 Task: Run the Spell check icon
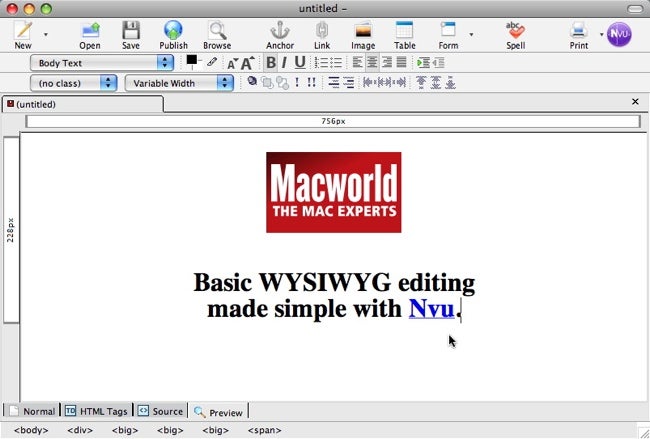pyautogui.click(x=515, y=31)
